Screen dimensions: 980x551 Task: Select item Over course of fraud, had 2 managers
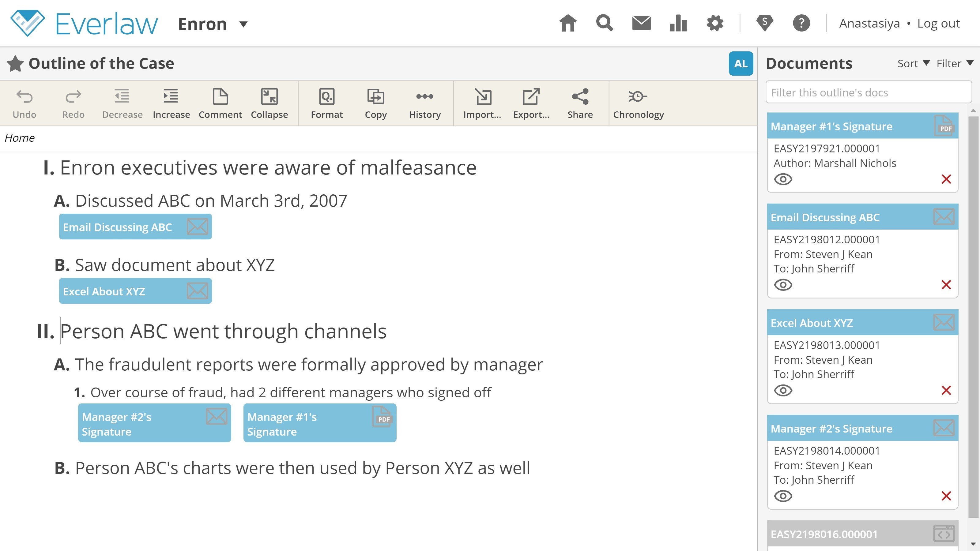coord(291,392)
